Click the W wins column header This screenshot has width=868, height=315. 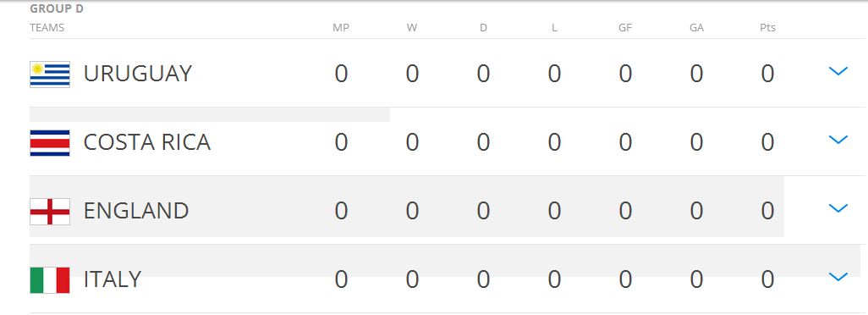[x=412, y=28]
